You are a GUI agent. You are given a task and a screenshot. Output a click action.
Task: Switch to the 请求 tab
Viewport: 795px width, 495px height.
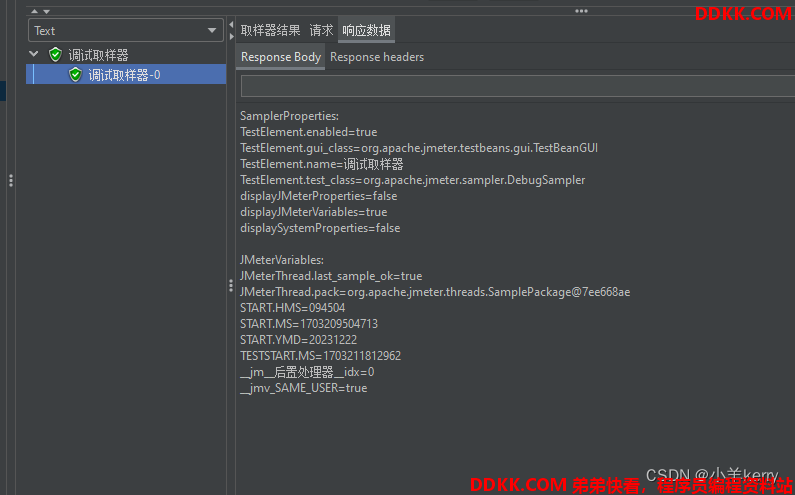point(321,30)
